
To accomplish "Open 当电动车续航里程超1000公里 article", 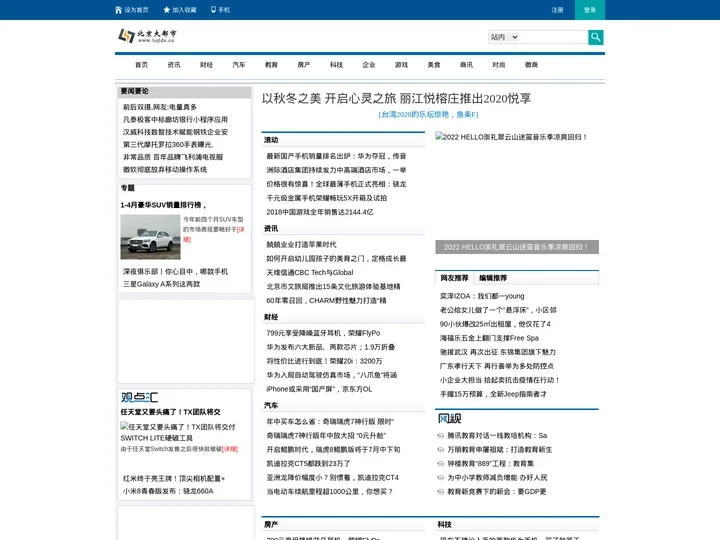I will 330,492.
